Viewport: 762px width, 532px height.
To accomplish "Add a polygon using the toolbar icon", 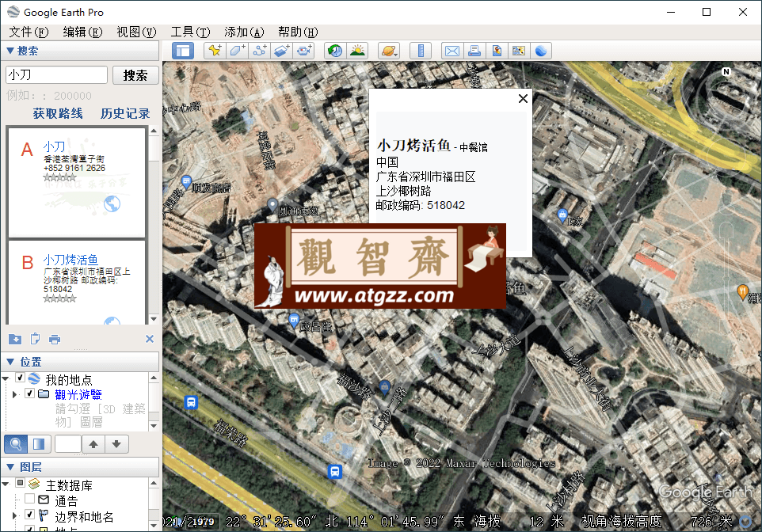I will pyautogui.click(x=237, y=51).
